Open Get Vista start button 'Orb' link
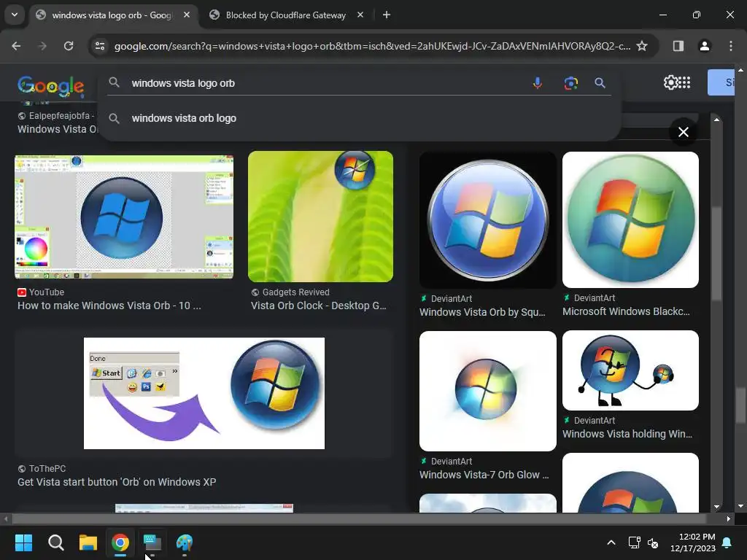747x560 pixels. tap(117, 482)
